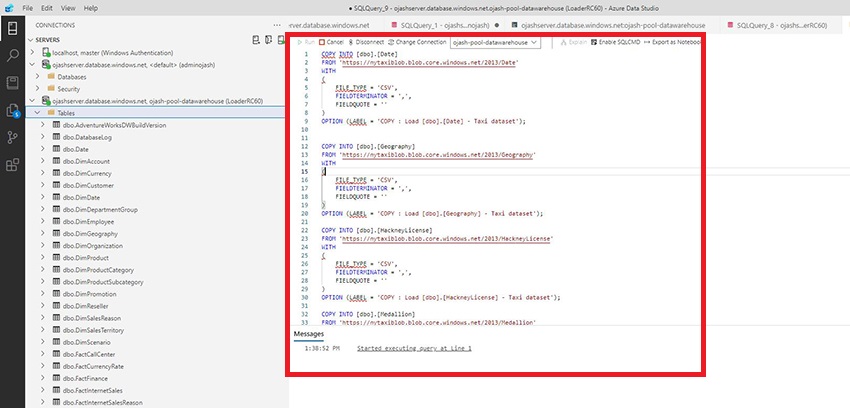Select dbo.FactCallCenter table
The image size is (850, 408).
(89, 354)
